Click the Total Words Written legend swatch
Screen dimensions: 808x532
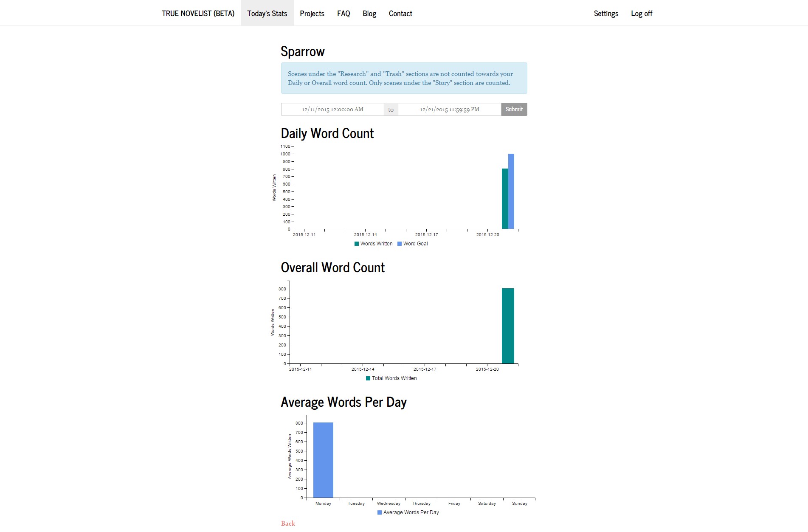[368, 378]
